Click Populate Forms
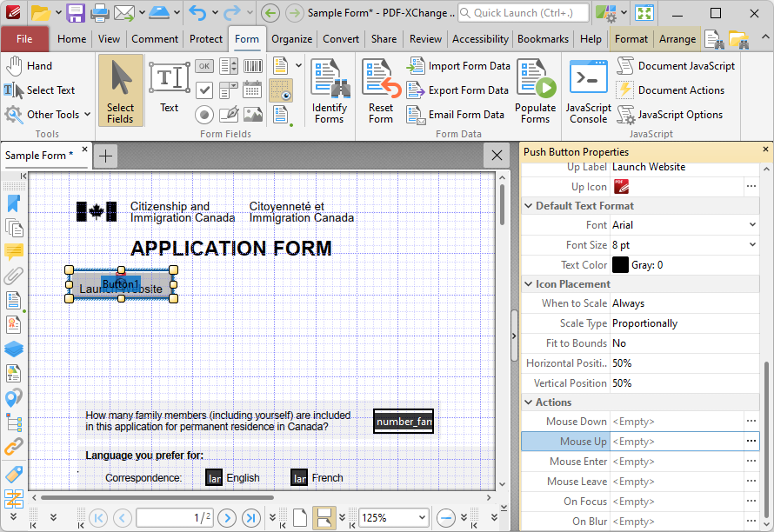 pyautogui.click(x=536, y=90)
